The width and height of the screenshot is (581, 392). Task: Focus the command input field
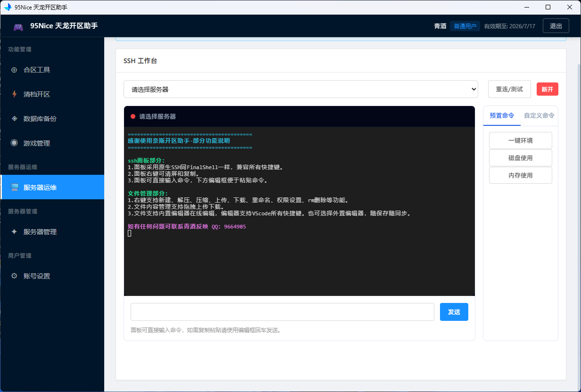[x=282, y=312]
